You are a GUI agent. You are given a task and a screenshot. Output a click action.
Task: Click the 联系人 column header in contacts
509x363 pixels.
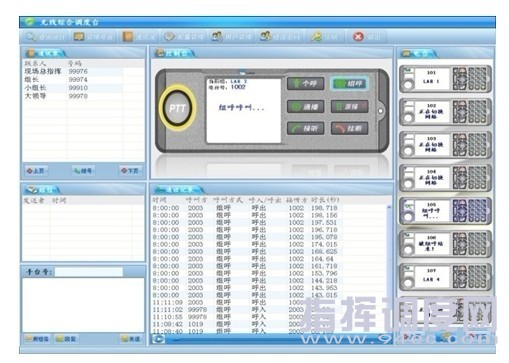[x=35, y=63]
